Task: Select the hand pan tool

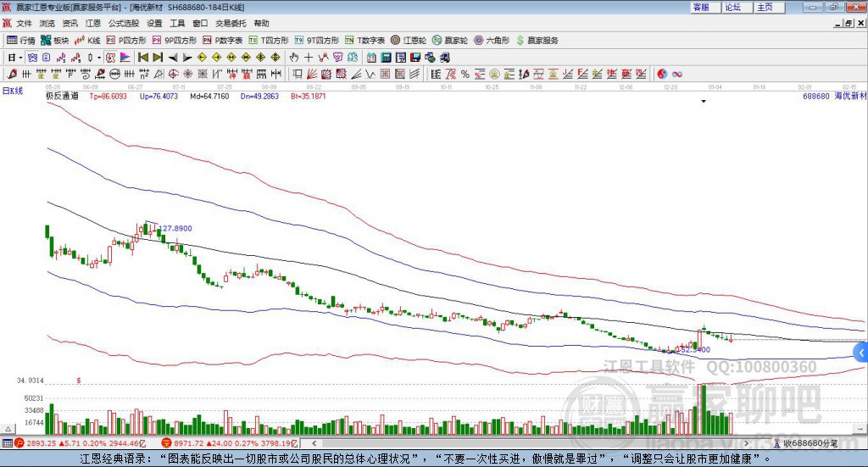Action: tap(294, 58)
